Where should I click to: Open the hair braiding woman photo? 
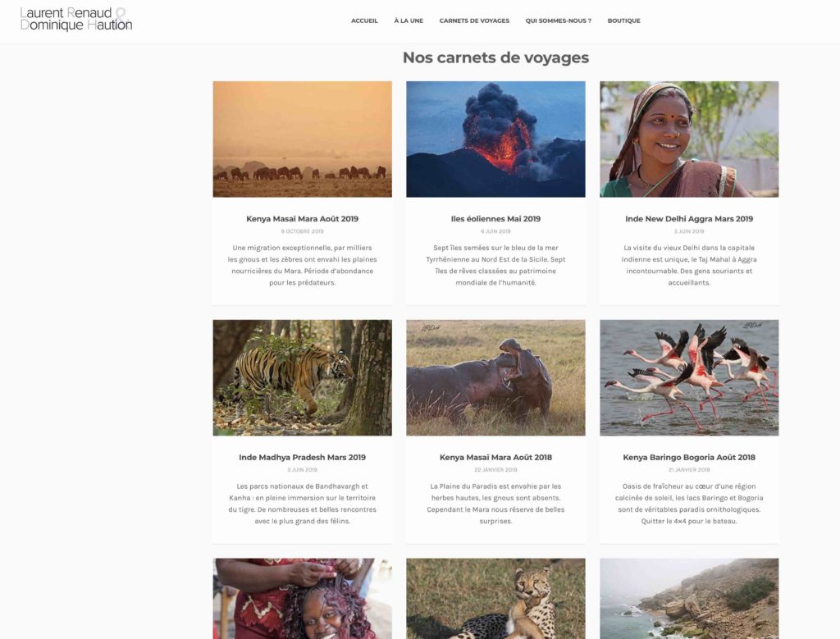(x=302, y=599)
